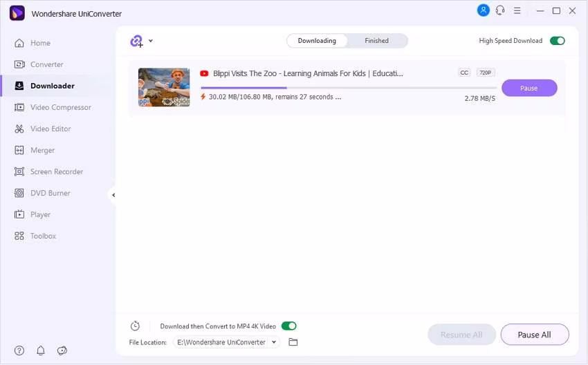
Task: Click the Blippi video thumbnail
Action: [x=164, y=87]
